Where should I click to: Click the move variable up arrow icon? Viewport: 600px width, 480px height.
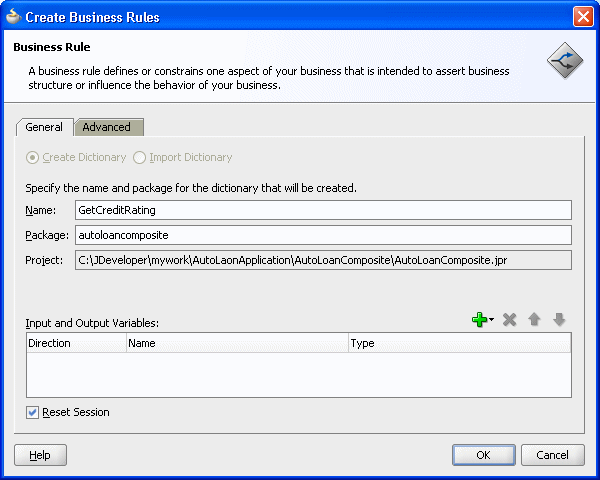(534, 319)
